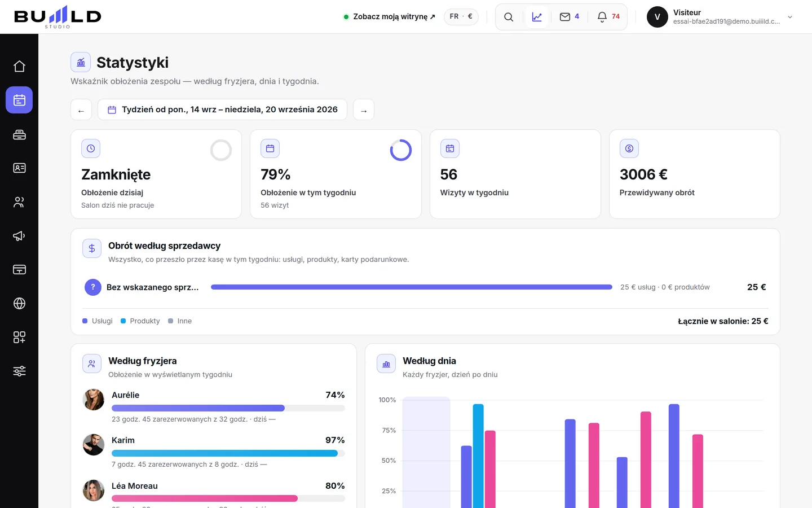Screen dimensions: 812x508
Task: Open the Zobacz moją witrynę link
Action: pos(390,17)
